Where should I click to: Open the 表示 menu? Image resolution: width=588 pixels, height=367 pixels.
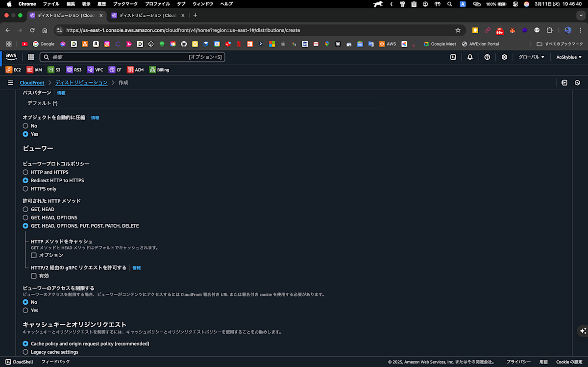(86, 3)
